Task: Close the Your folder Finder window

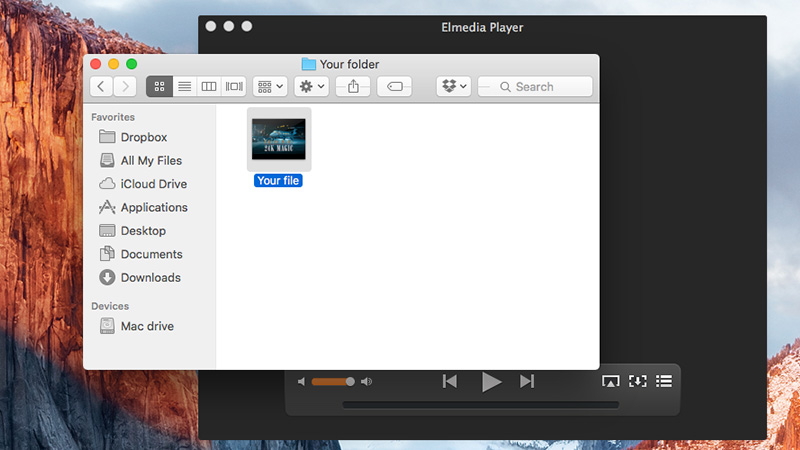Action: pyautogui.click(x=95, y=64)
